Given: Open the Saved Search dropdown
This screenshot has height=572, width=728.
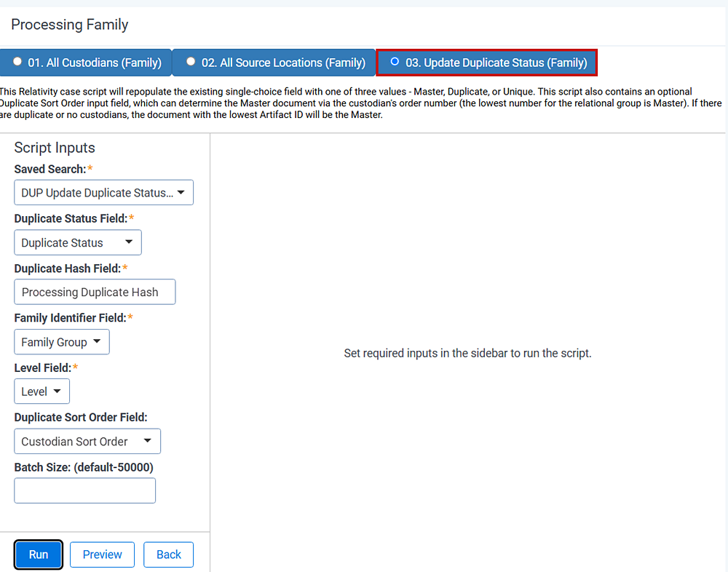Looking at the screenshot, I should click(103, 193).
